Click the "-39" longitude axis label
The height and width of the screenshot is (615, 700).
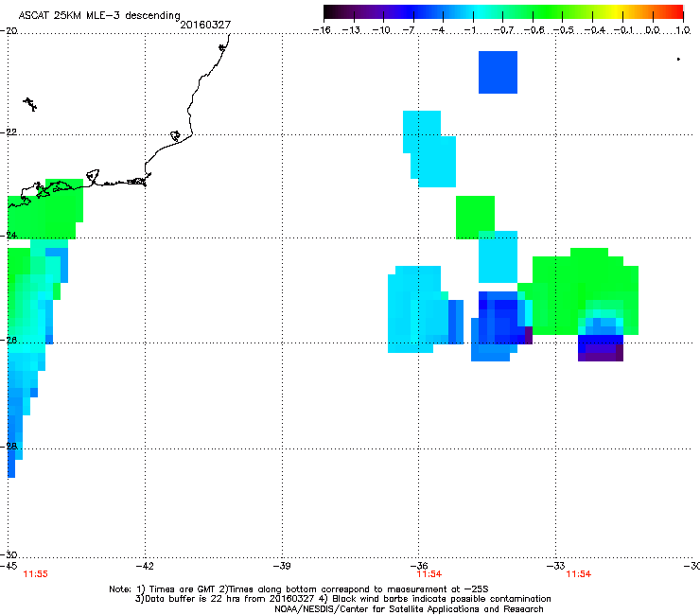click(x=282, y=566)
